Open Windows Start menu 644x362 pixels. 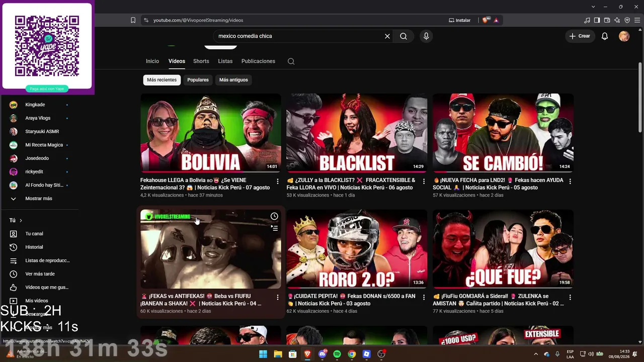pos(263,354)
